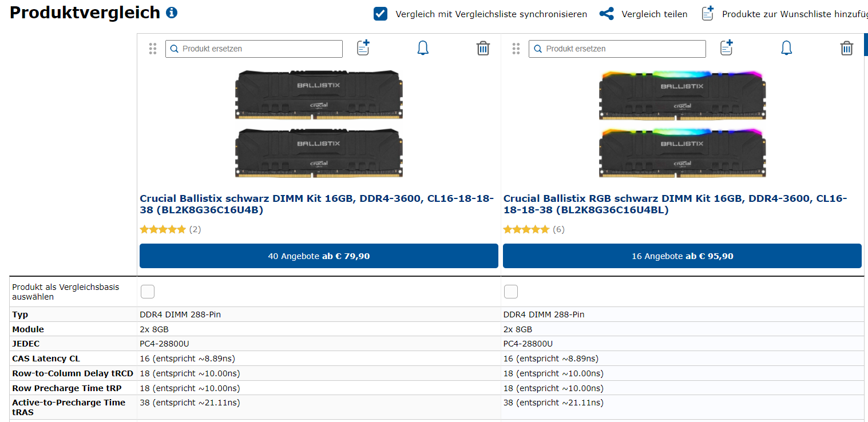Set price alert bell for Ballistix RGB
Image resolution: width=868 pixels, height=422 pixels.
coord(787,48)
